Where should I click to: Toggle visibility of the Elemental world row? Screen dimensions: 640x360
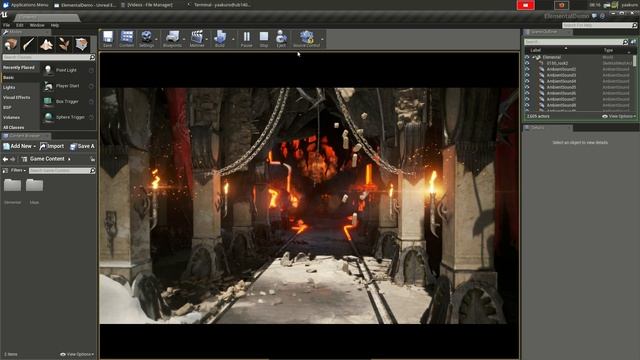(527, 57)
